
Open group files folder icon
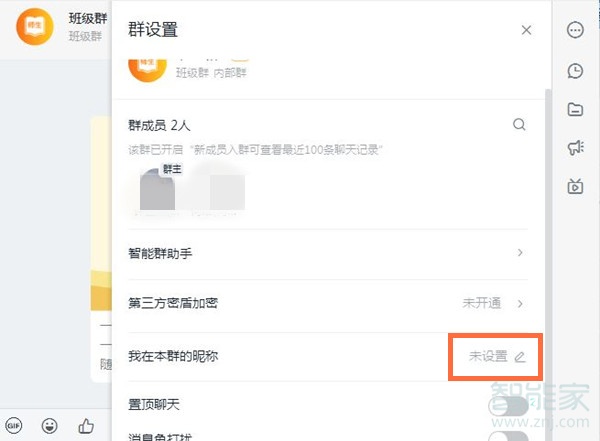point(575,109)
